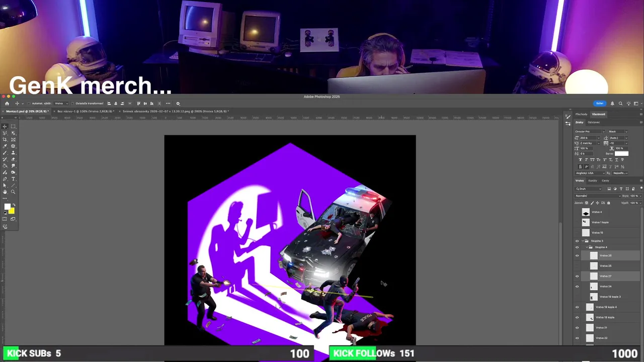This screenshot has height=362, width=644.
Task: Open the Black font style dropdown
Action: pyautogui.click(x=626, y=132)
